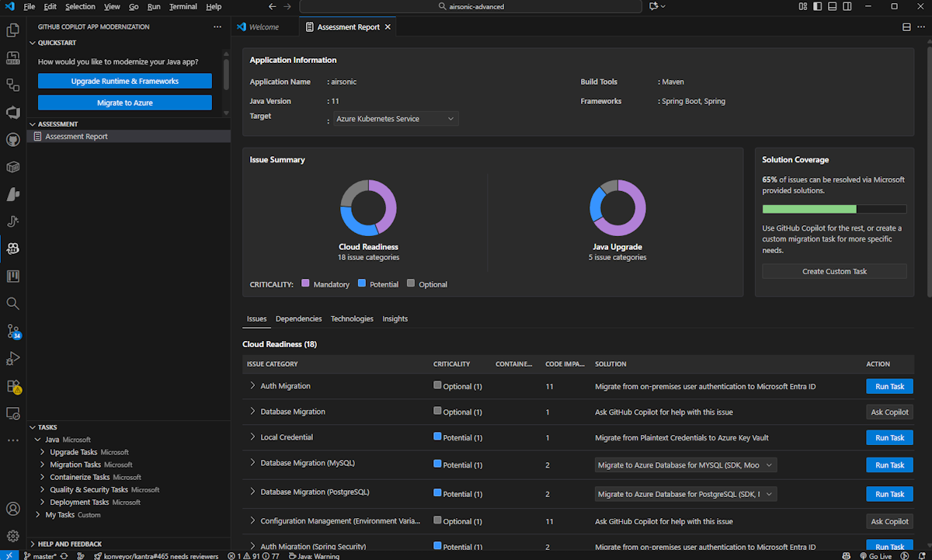Open Source Control view with 34 badge
This screenshot has height=560, width=932.
[13, 331]
